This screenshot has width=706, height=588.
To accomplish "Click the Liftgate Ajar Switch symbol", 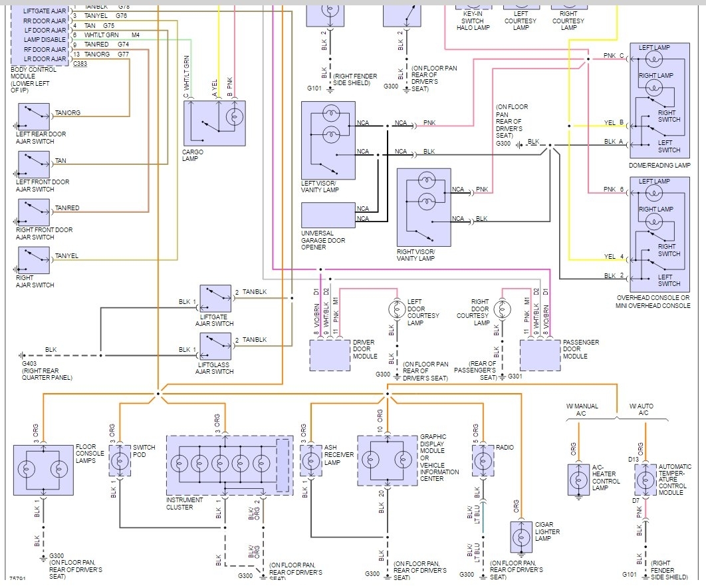I will click(215, 298).
